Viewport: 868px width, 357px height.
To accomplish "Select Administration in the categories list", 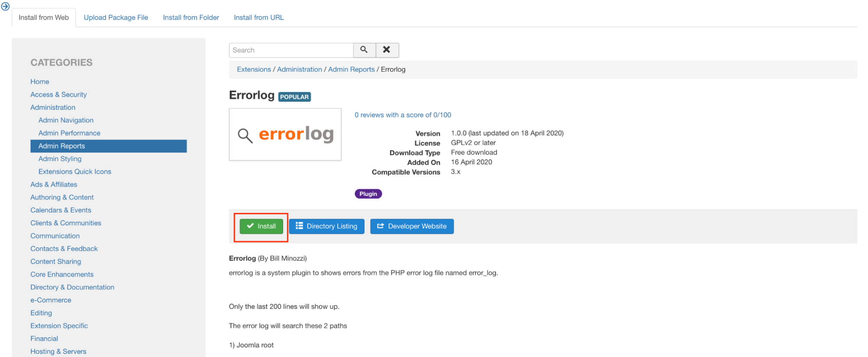I will pos(53,107).
